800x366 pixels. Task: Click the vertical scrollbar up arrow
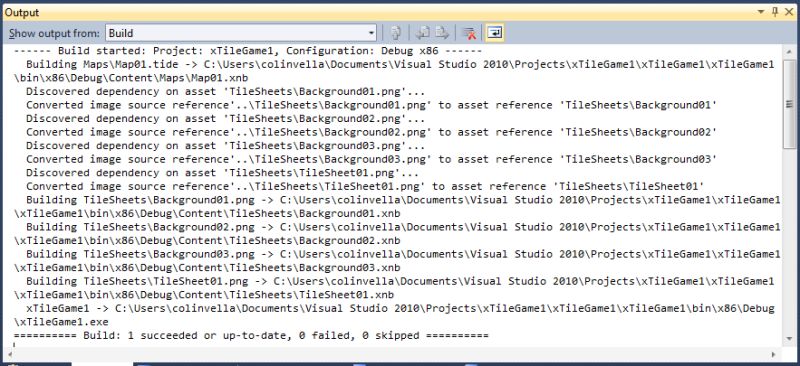point(789,52)
